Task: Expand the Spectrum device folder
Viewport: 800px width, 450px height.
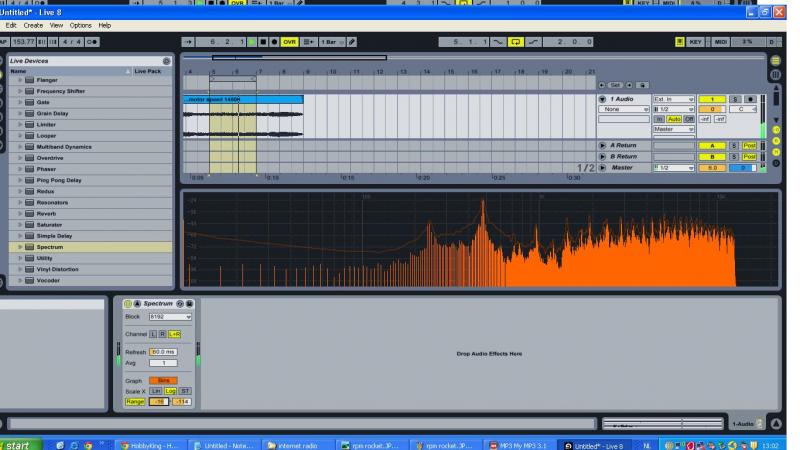Action: (20, 247)
